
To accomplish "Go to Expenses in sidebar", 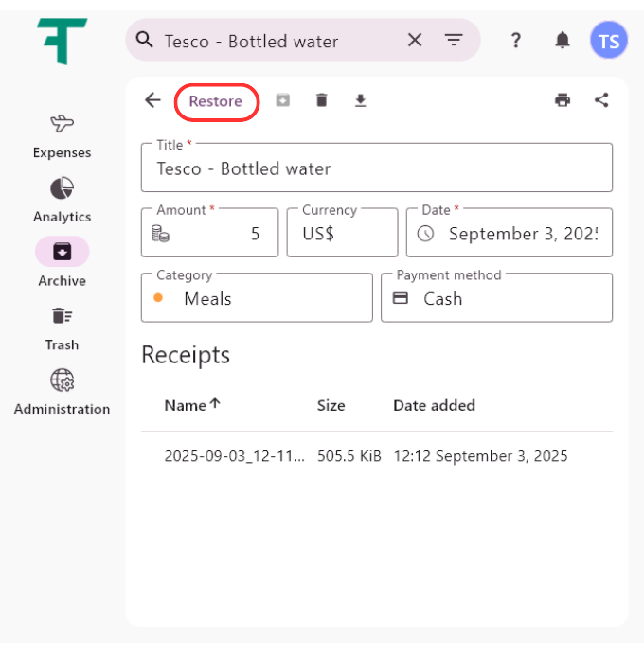I will point(62,135).
